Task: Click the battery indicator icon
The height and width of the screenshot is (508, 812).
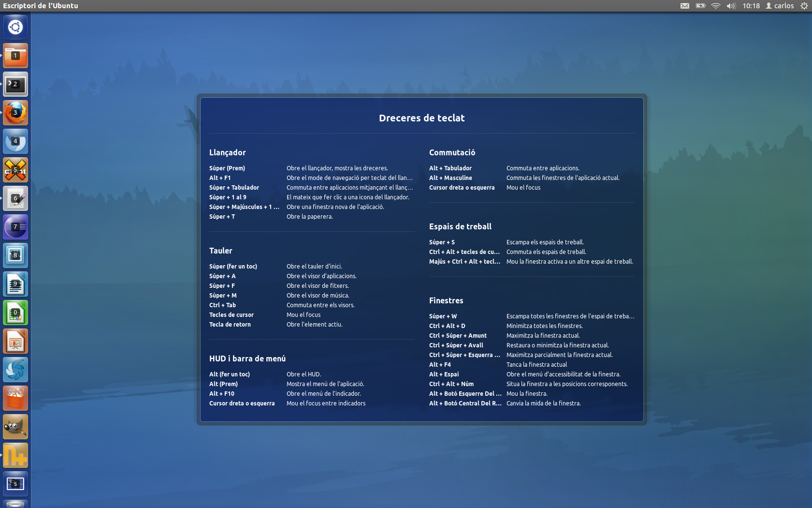Action: (x=700, y=6)
